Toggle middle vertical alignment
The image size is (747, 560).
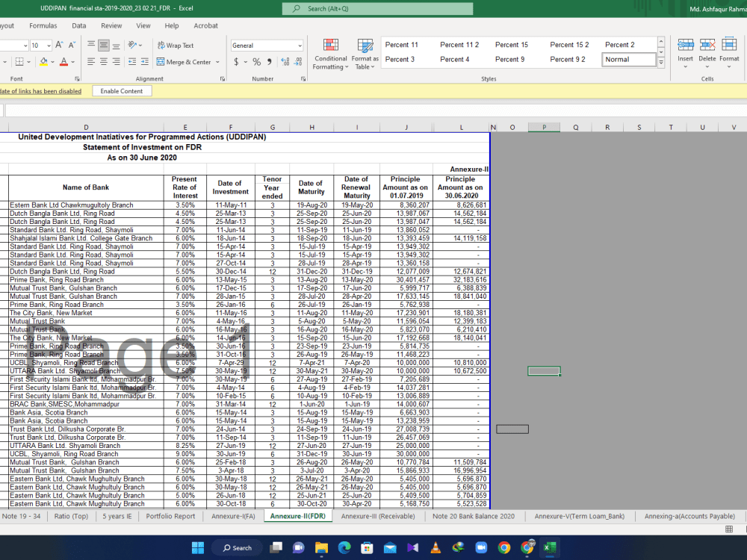[x=103, y=43]
